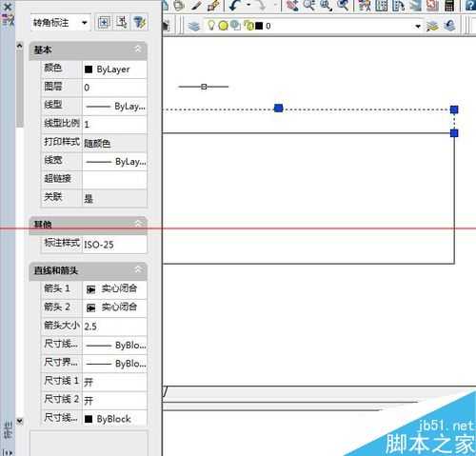Click Make Object's Layer Current icon
Viewport: 476px width, 456px height.
click(x=432, y=26)
